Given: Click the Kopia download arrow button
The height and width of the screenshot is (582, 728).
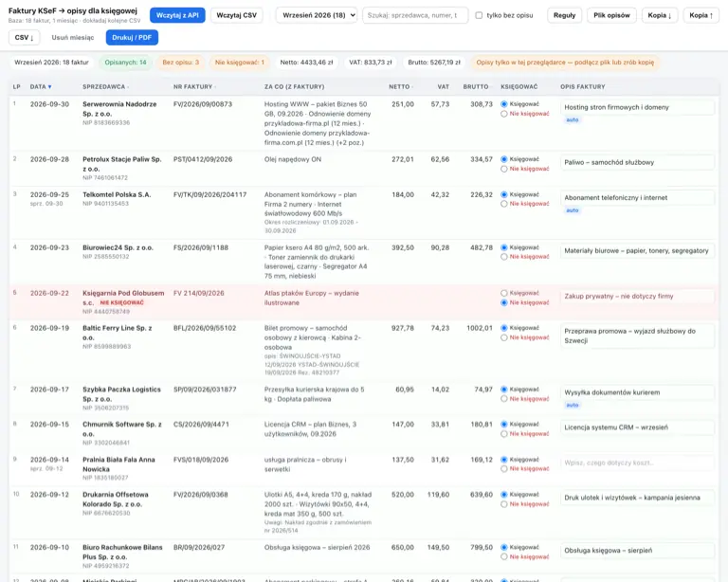Looking at the screenshot, I should [x=660, y=15].
